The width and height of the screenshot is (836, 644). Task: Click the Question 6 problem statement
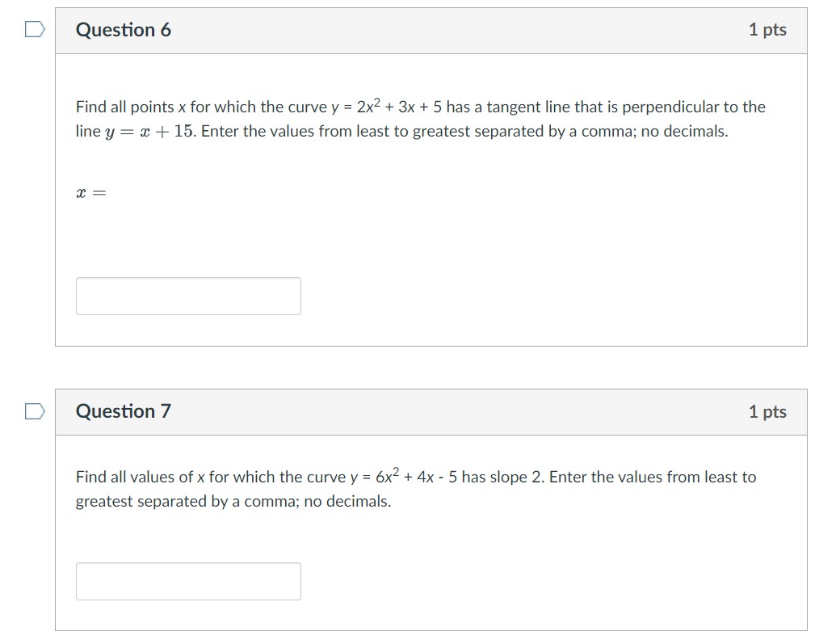pyautogui.click(x=420, y=119)
